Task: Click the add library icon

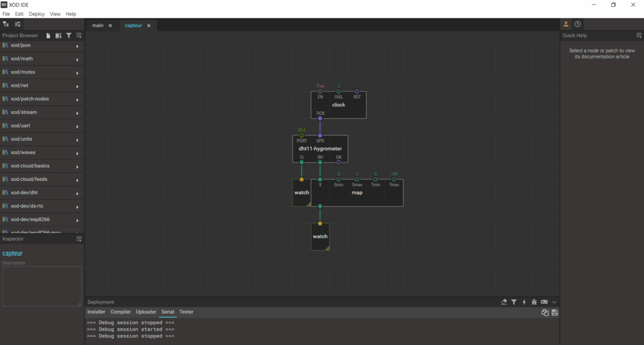Action: click(x=58, y=36)
